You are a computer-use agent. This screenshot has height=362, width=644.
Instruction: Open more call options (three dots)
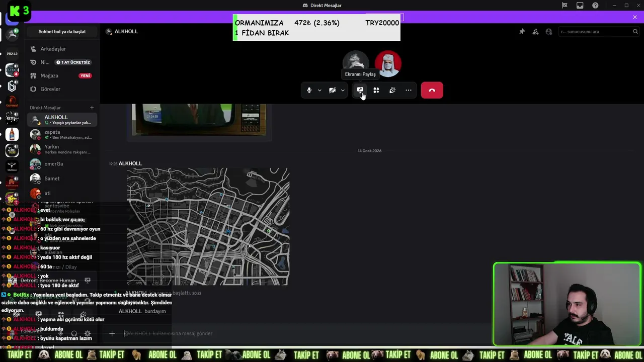(x=409, y=90)
